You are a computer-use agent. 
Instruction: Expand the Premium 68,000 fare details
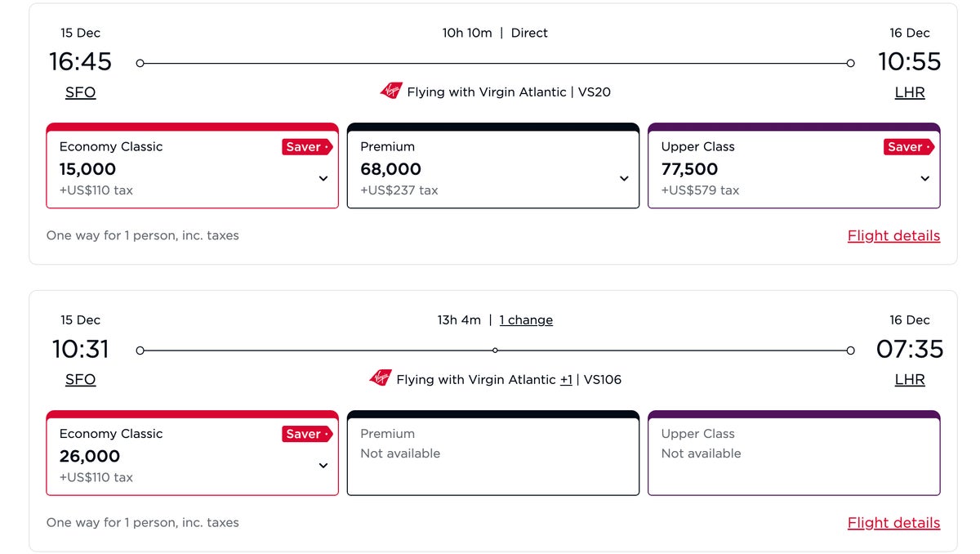[624, 177]
